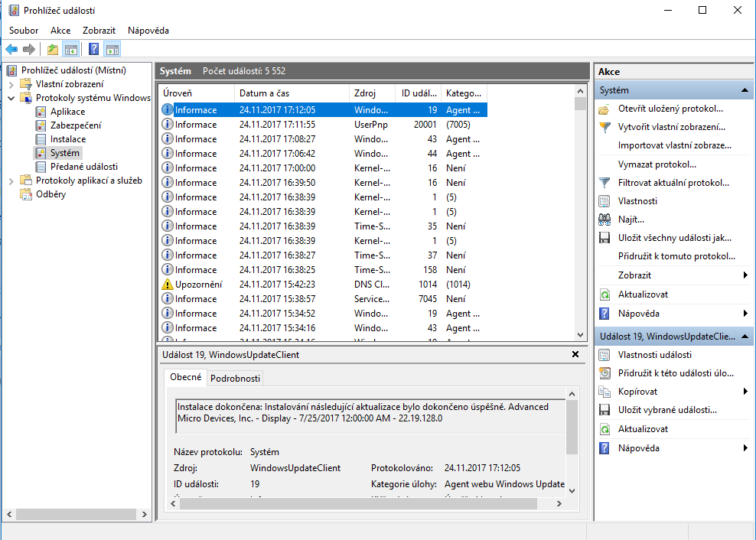Viewport: 756px width, 540px height.
Task: Click Aktualizovat under the Systém actions section
Action: [643, 294]
